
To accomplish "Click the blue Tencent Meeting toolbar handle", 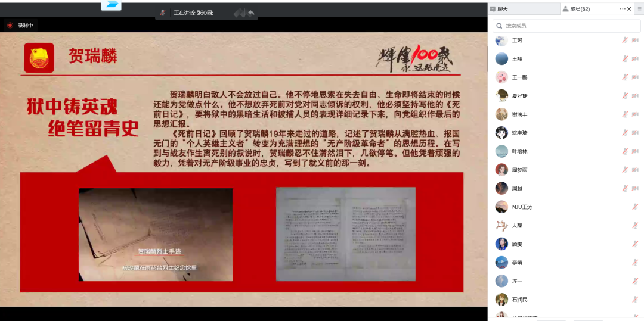I will point(111,5).
